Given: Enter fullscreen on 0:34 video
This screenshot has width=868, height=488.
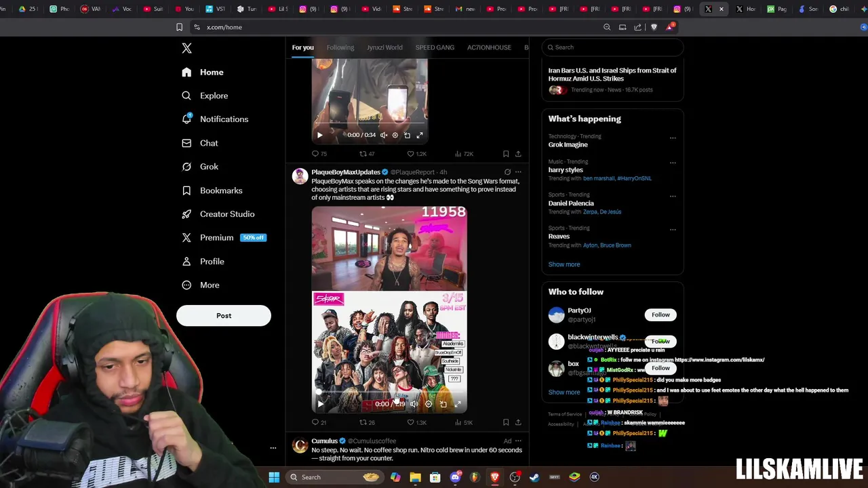Looking at the screenshot, I should tap(419, 135).
